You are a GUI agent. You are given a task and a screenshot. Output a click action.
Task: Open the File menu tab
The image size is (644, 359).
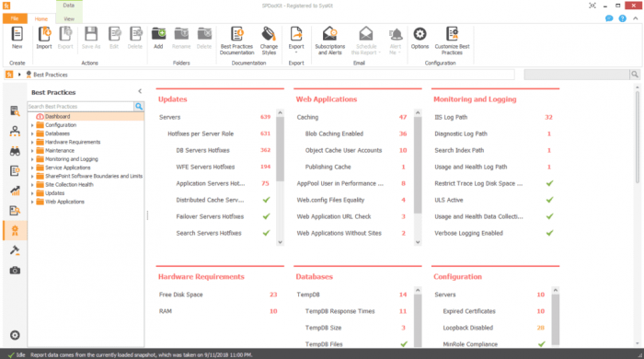15,18
